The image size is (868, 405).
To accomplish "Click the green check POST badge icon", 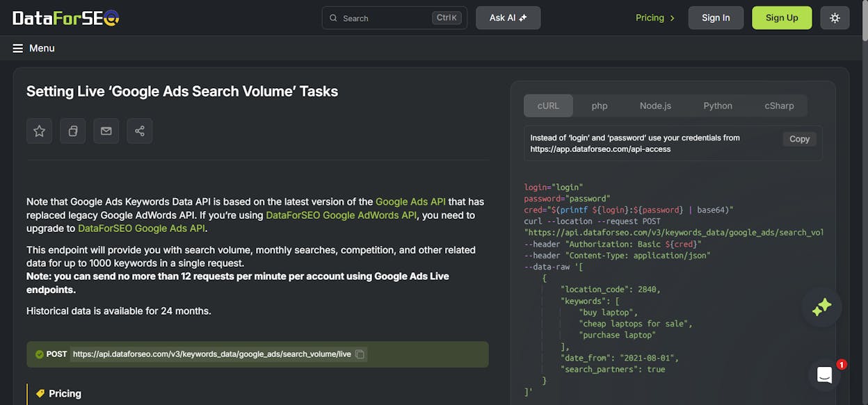I will [x=40, y=354].
